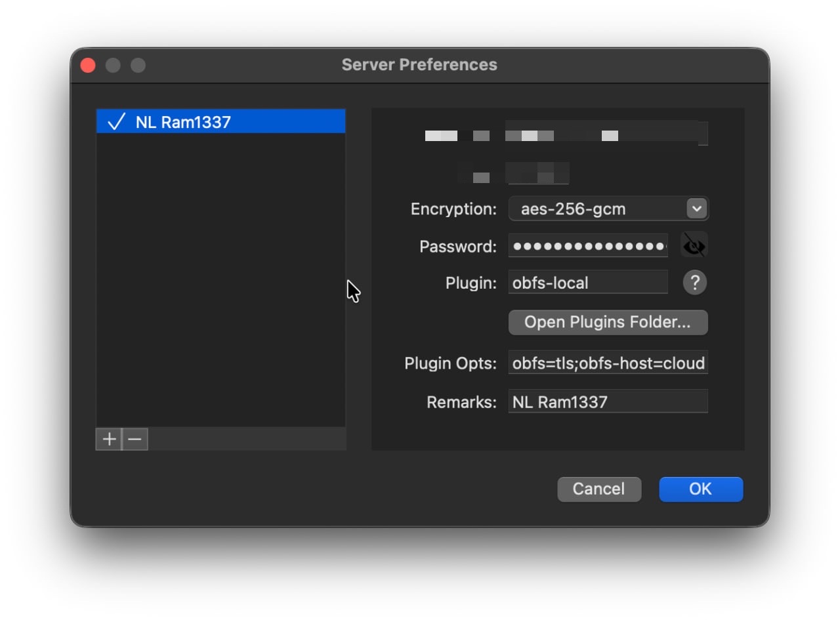Select aes-256-gcm from the Encryption control
The image size is (840, 620).
pyautogui.click(x=591, y=209)
